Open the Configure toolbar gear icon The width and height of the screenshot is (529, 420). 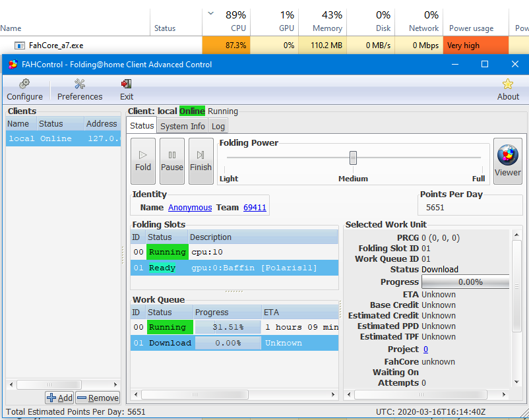pos(24,84)
